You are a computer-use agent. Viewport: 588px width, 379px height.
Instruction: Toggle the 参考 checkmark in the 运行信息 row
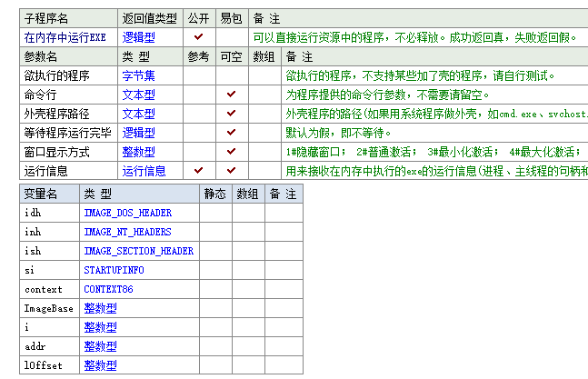(198, 171)
